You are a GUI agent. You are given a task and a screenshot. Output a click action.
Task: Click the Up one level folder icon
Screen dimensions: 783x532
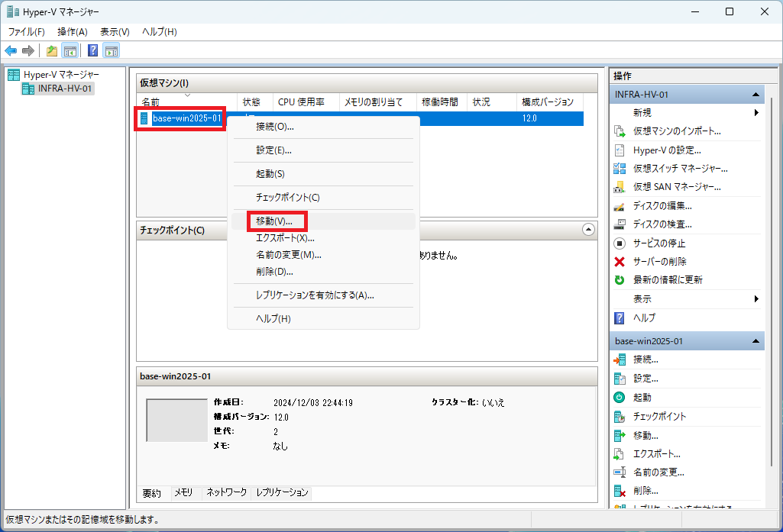pos(52,51)
